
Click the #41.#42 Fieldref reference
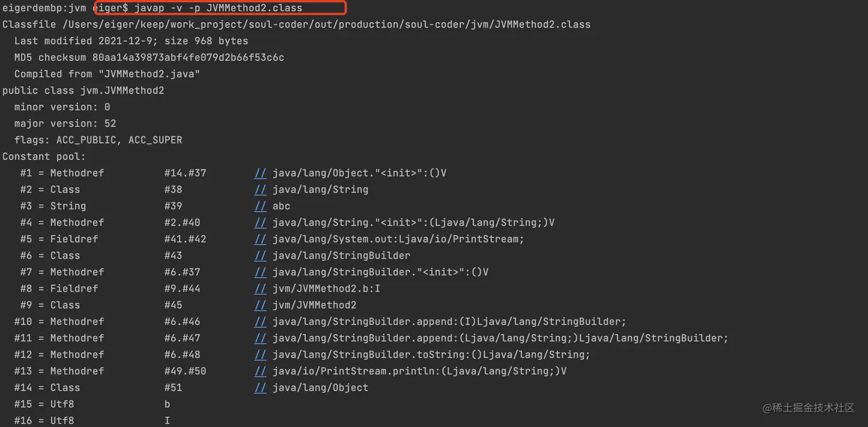[185, 239]
